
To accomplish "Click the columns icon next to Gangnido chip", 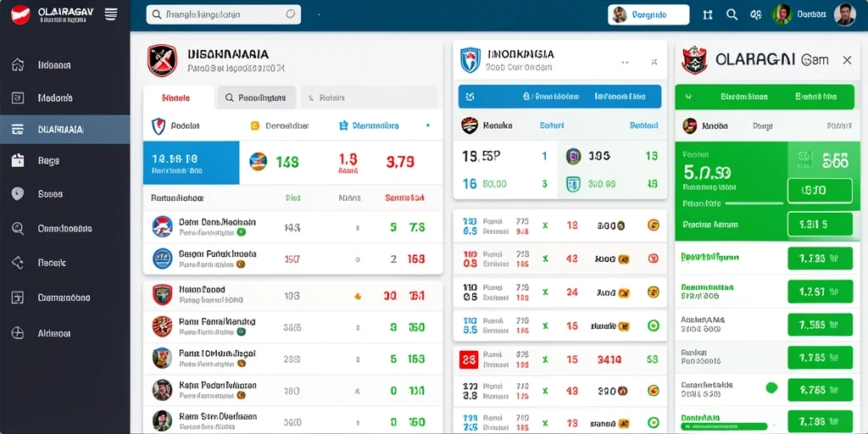I will point(708,15).
